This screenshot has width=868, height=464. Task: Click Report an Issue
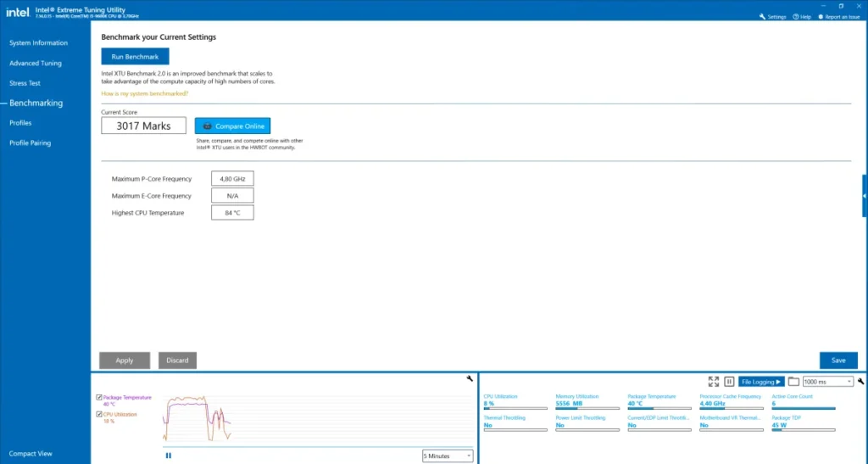[x=839, y=17]
